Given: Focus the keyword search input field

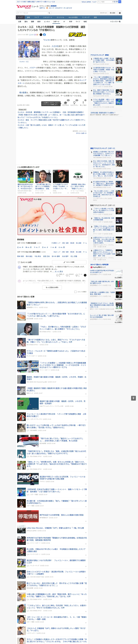Looking at the screenshot, I should click(x=32, y=13).
